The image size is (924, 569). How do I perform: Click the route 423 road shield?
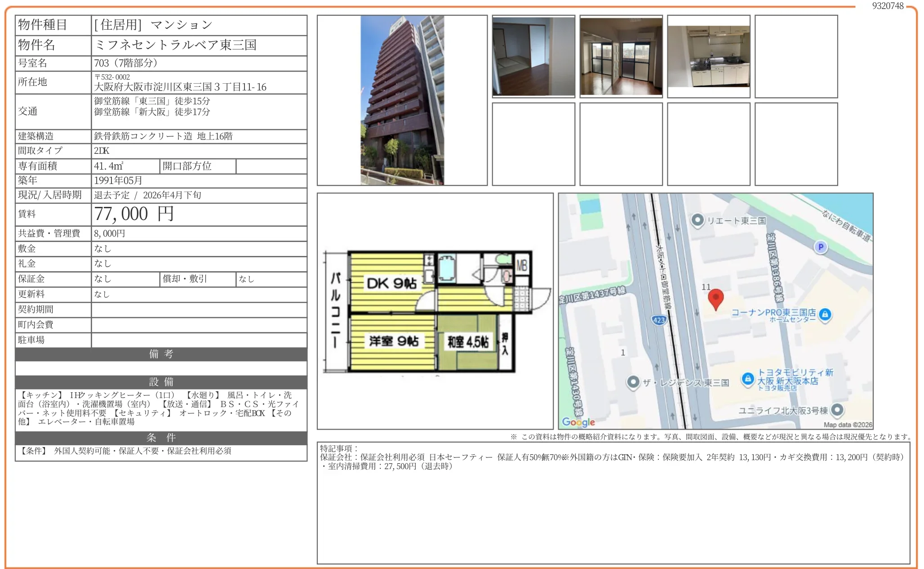pyautogui.click(x=659, y=320)
